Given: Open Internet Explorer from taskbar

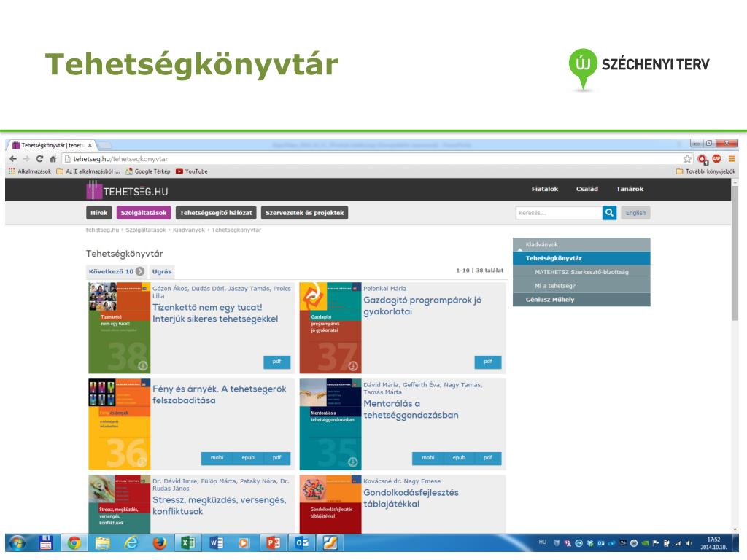Looking at the screenshot, I should (x=131, y=542).
